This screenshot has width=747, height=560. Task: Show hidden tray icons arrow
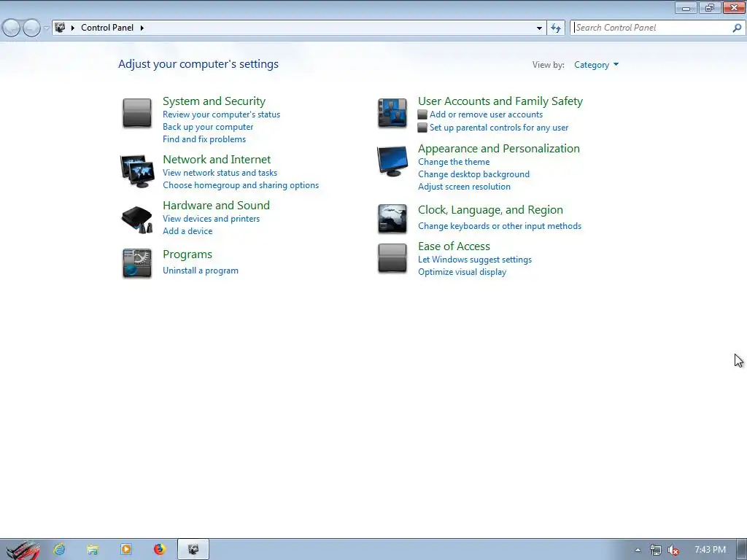coord(638,550)
